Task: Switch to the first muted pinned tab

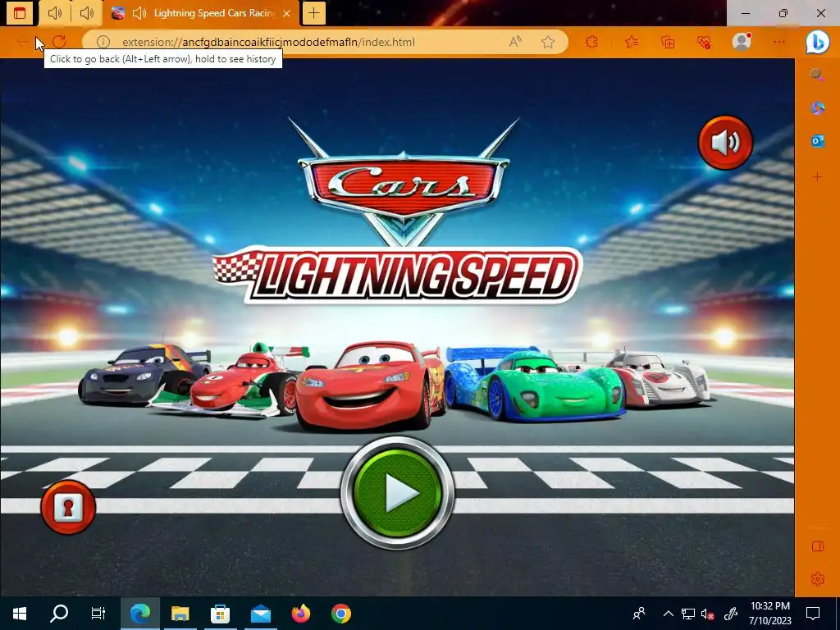Action: 55,13
